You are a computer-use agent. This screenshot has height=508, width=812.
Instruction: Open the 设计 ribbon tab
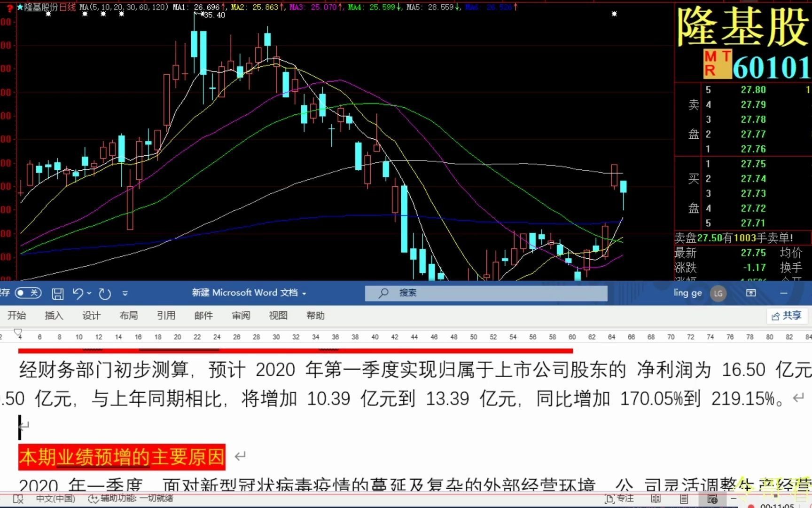click(x=91, y=316)
